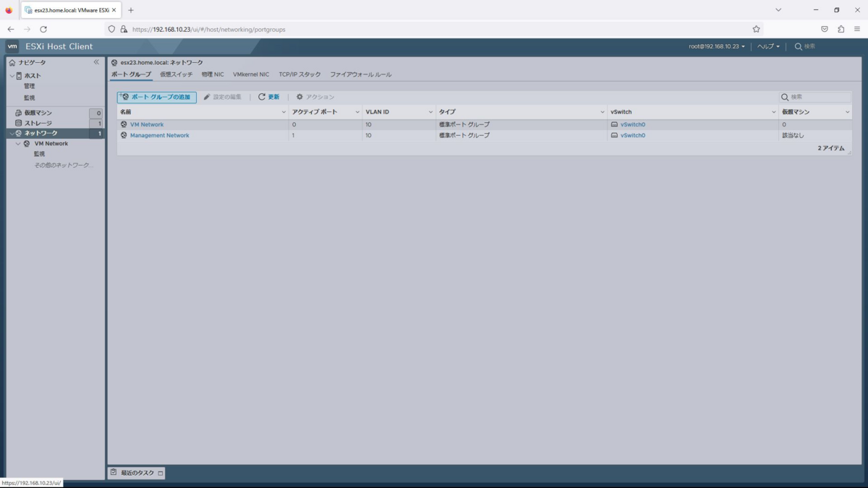Open the Other Networks item in navigator
This screenshot has height=488, width=868.
pyautogui.click(x=64, y=165)
